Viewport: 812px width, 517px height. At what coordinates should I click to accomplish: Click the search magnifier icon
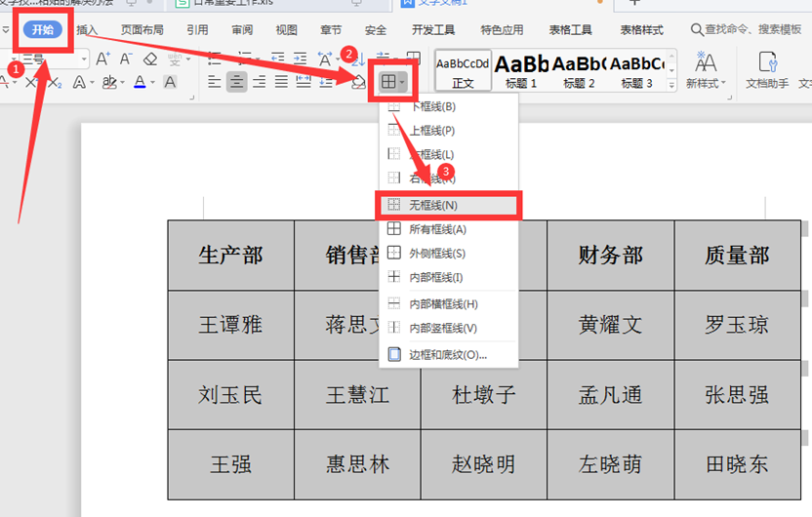pos(697,29)
